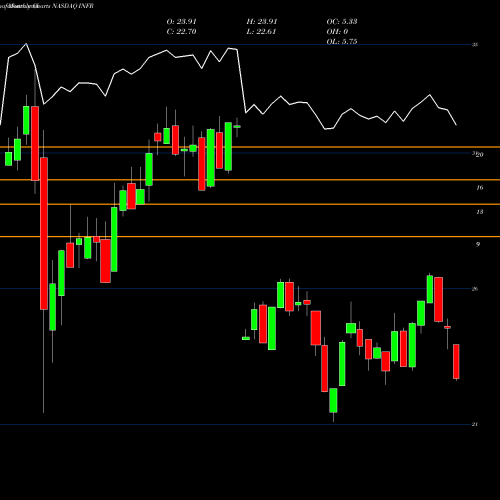Viewport: 500px width, 500px height.
Task: Select the close price reading C: 22.70
Action: pos(181,32)
